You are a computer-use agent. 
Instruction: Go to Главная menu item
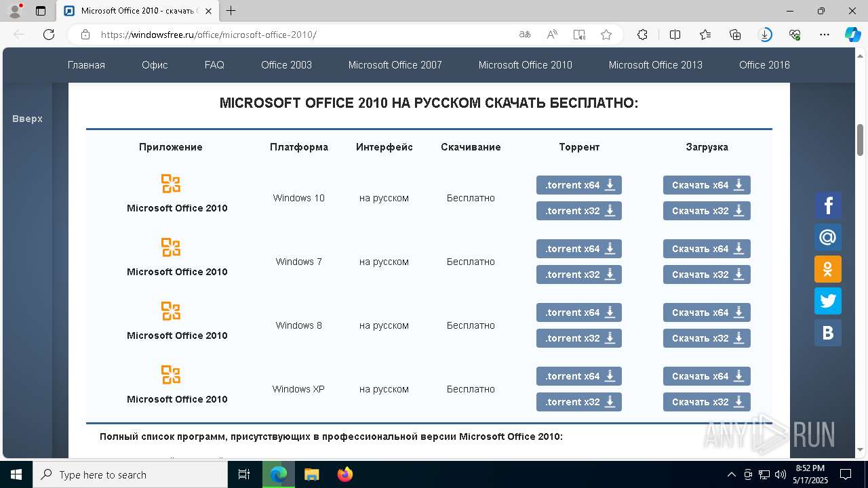coord(86,65)
